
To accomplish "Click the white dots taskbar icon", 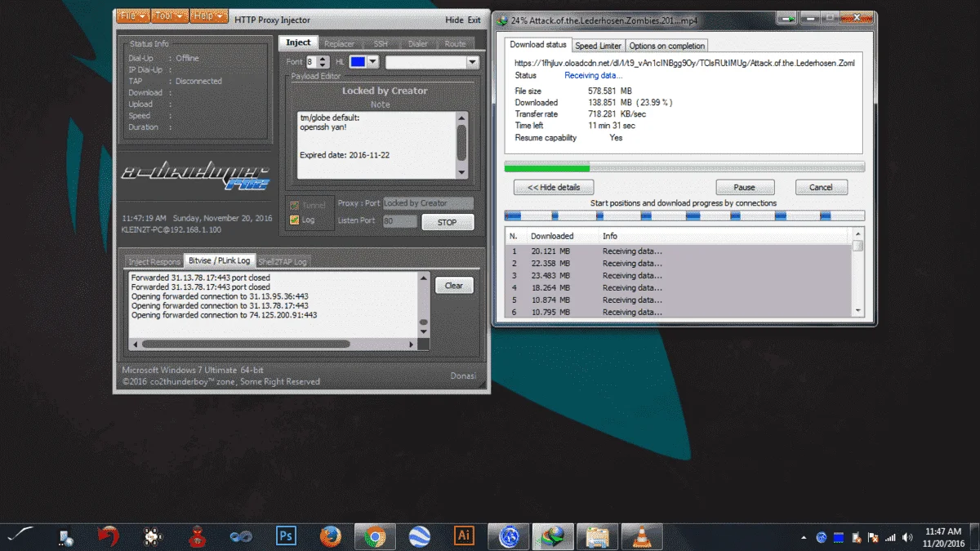I will tap(152, 536).
